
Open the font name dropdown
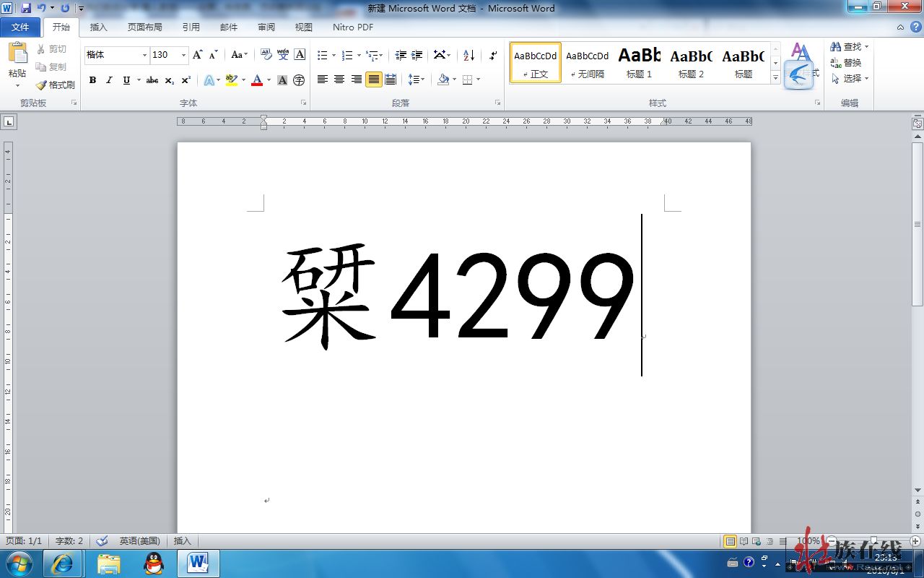(144, 55)
